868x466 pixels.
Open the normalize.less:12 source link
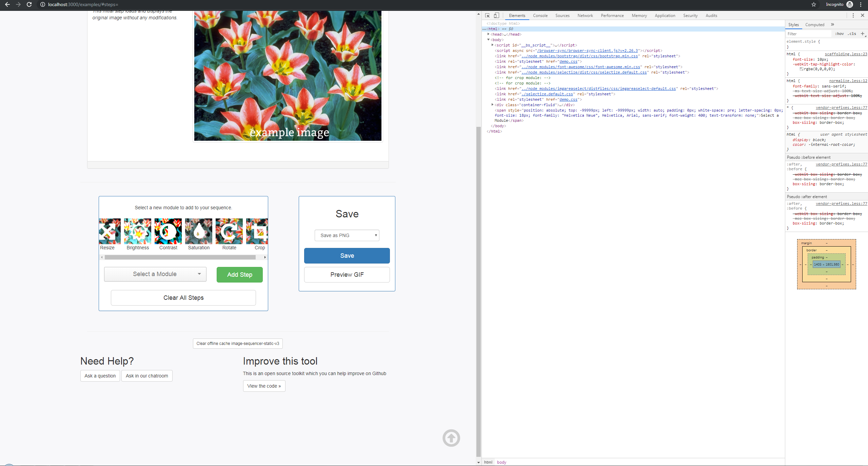(848, 81)
